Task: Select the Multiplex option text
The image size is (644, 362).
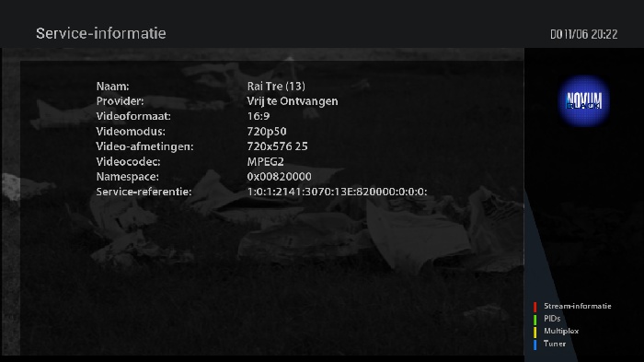Action: (561, 331)
